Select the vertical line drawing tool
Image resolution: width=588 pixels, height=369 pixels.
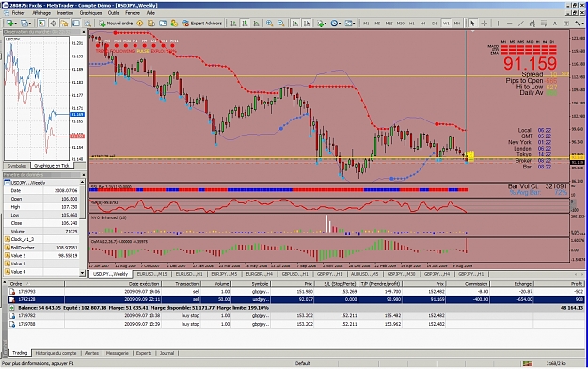click(x=498, y=24)
